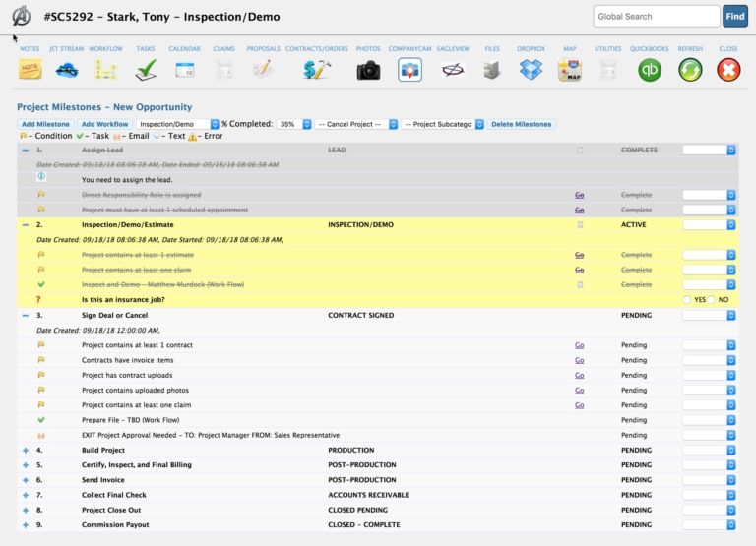Click the Avengers logo in the header
The height and width of the screenshot is (546, 756).
pyautogui.click(x=22, y=16)
